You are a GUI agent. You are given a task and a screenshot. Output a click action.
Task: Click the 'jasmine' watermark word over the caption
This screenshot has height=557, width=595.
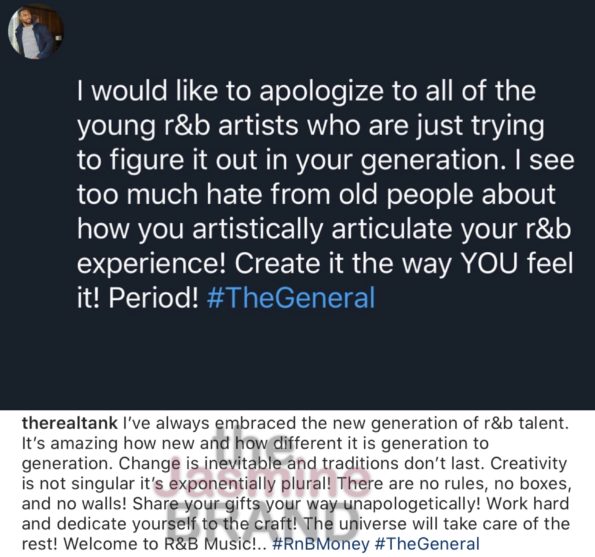pos(262,481)
